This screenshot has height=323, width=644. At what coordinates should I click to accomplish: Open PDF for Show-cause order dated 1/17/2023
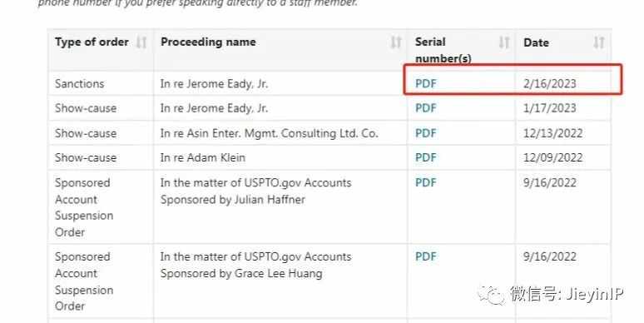click(425, 108)
